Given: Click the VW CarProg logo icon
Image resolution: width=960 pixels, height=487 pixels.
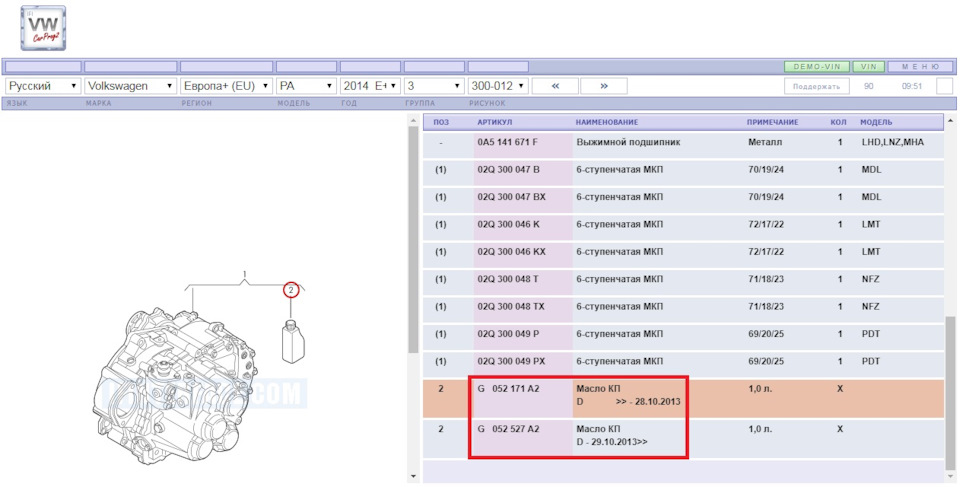Looking at the screenshot, I should (x=43, y=28).
